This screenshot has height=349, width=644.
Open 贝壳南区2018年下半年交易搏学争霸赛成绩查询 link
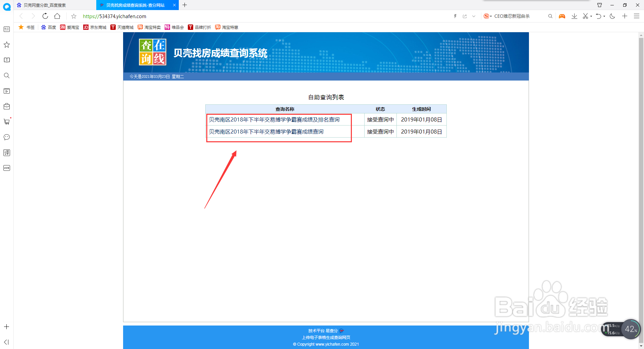point(266,132)
